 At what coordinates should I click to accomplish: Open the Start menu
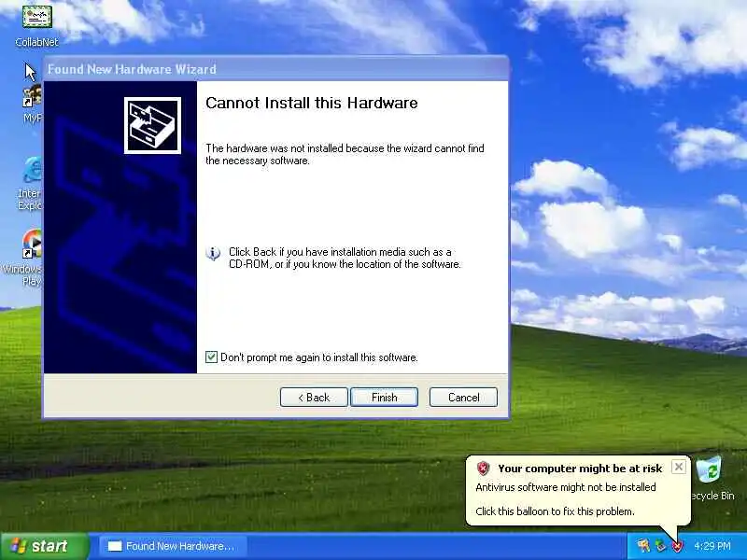(x=45, y=546)
